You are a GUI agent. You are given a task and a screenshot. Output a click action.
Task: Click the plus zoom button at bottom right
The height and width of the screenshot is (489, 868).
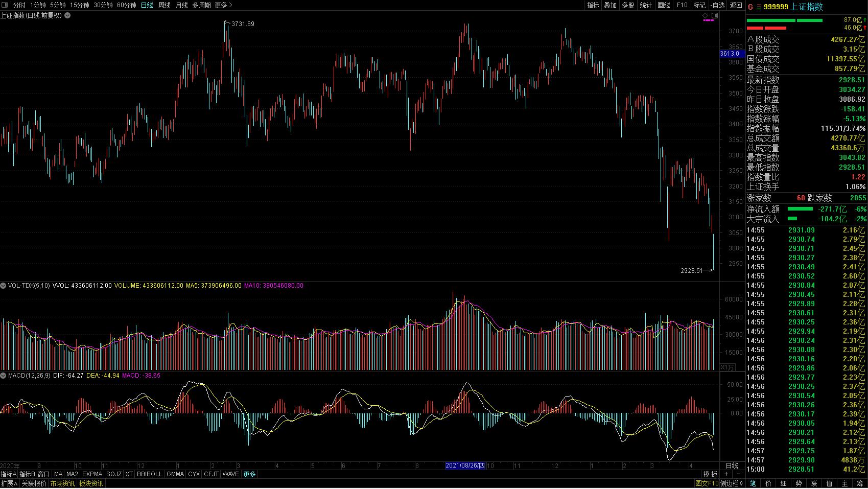tap(726, 474)
